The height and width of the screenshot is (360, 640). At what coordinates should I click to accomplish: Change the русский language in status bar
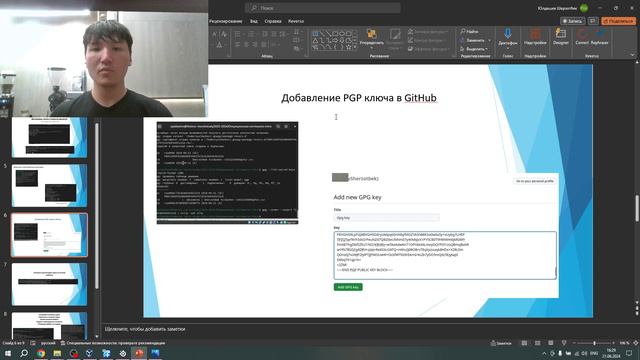coord(48,343)
